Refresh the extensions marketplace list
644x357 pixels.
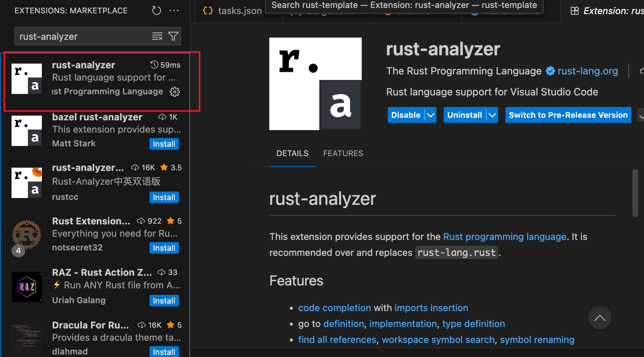click(x=156, y=10)
